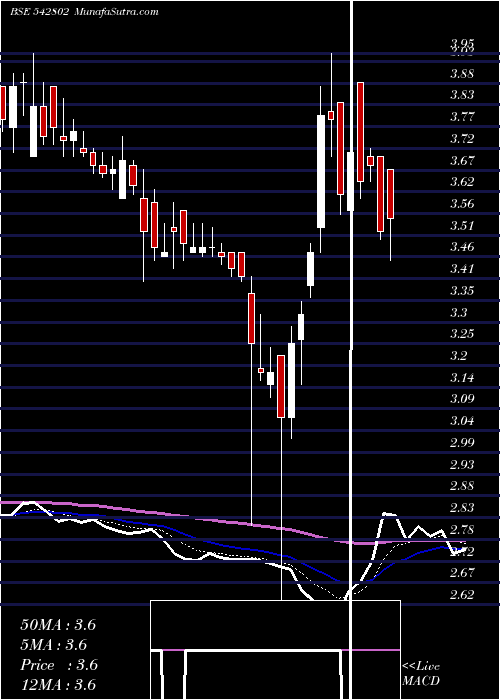
Task: Click the <<Live MACD label
Action: (421, 673)
